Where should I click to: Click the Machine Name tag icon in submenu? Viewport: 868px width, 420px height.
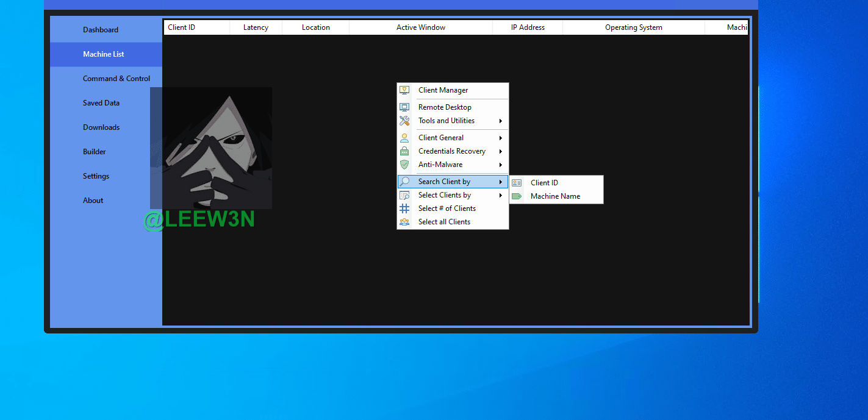pyautogui.click(x=517, y=196)
